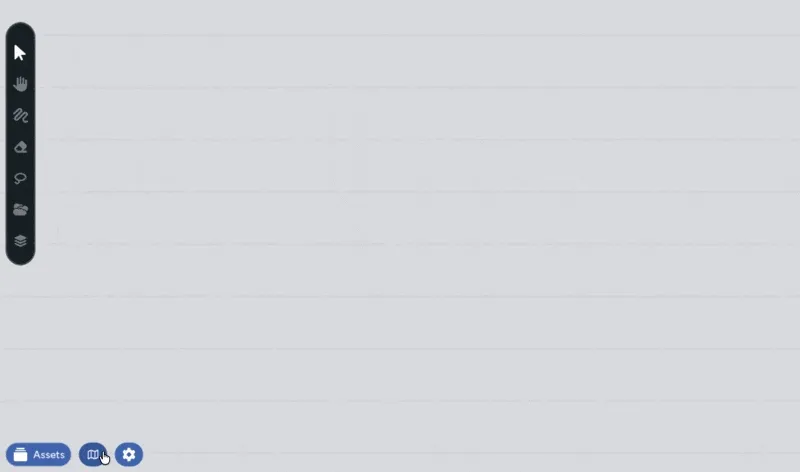Open the map view button
The width and height of the screenshot is (800, 472).
click(93, 454)
